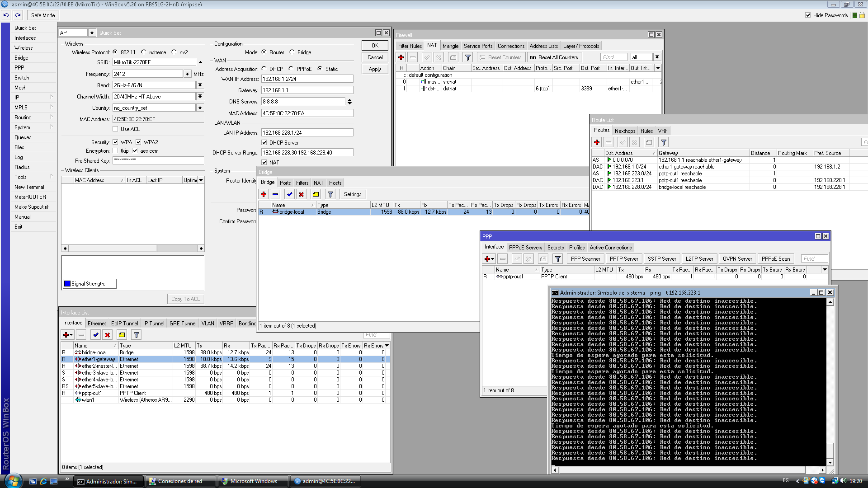The width and height of the screenshot is (868, 488).
Task: Click the DNS Servers add/remove stepper
Action: pyautogui.click(x=349, y=102)
